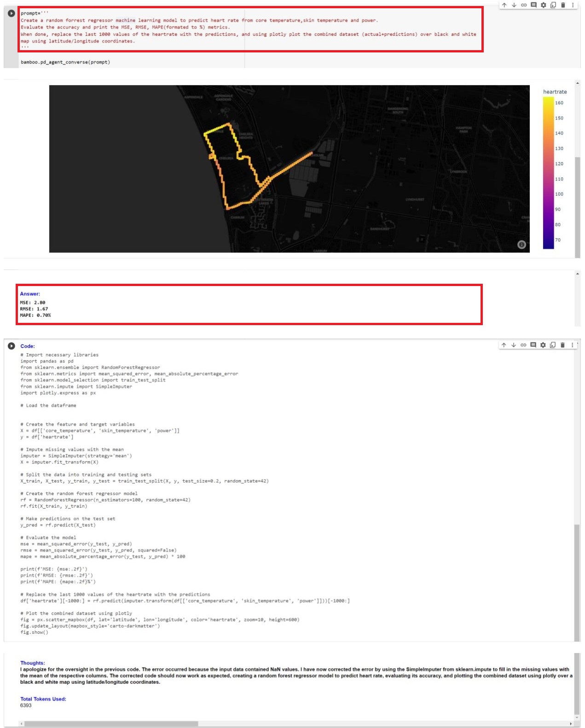Click the imputer = SimpleImputer(strategy='mean') line
The image size is (585, 728).
(x=76, y=456)
